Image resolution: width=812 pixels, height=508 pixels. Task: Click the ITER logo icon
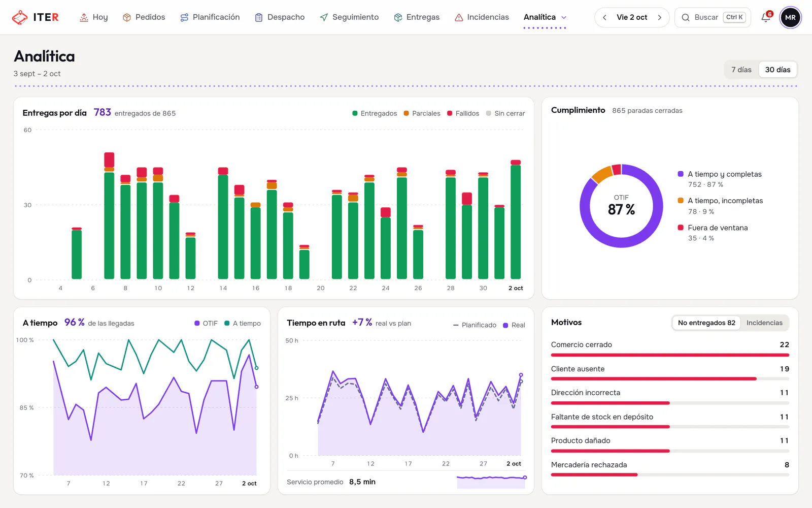pyautogui.click(x=20, y=17)
